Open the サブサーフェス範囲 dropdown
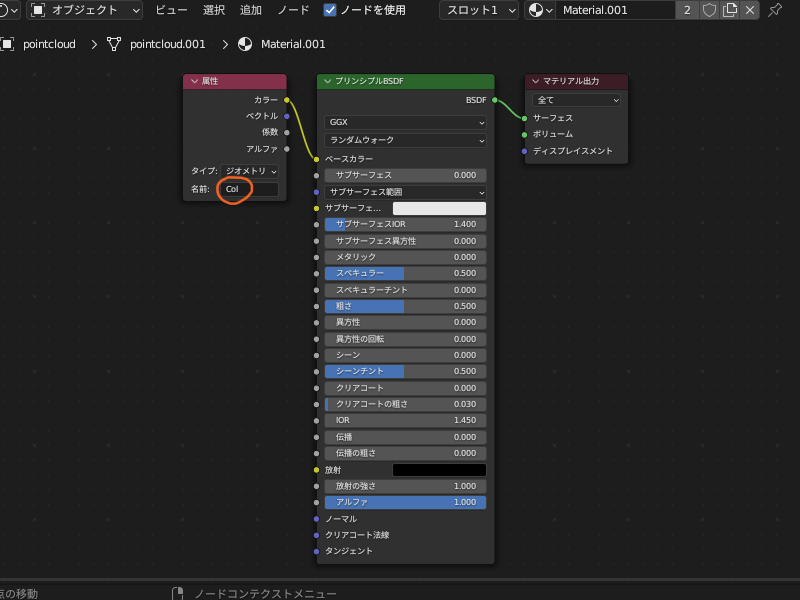The image size is (800, 600). (405, 192)
